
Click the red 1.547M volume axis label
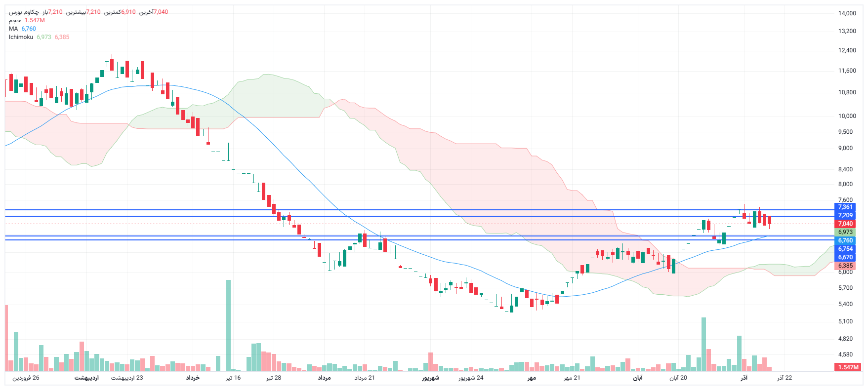coord(848,367)
